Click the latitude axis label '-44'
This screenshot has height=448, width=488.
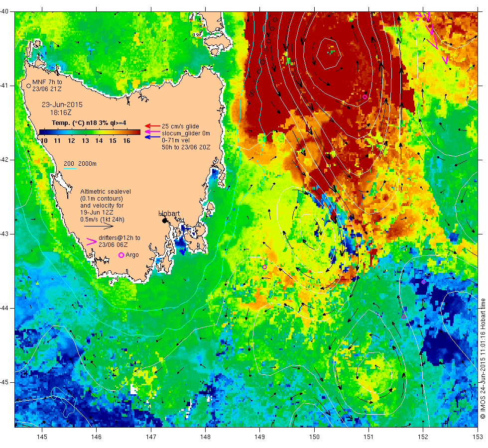[x=4, y=308]
